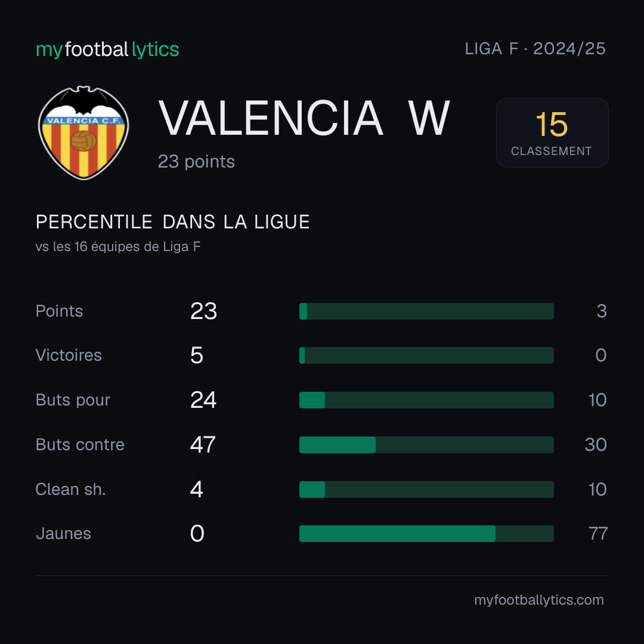Select the Points stat label
Viewport: 644px width, 644px height.
point(59,311)
